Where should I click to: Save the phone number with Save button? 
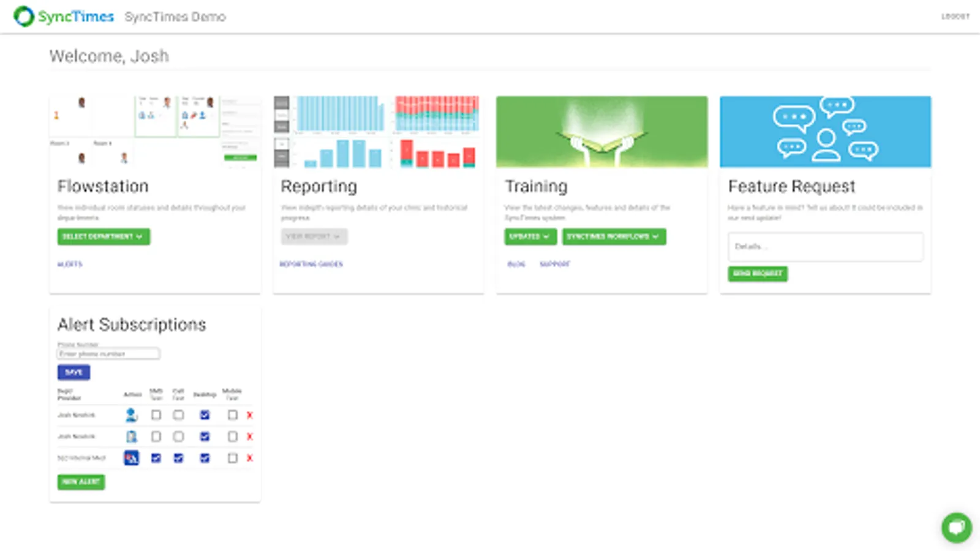click(x=73, y=372)
